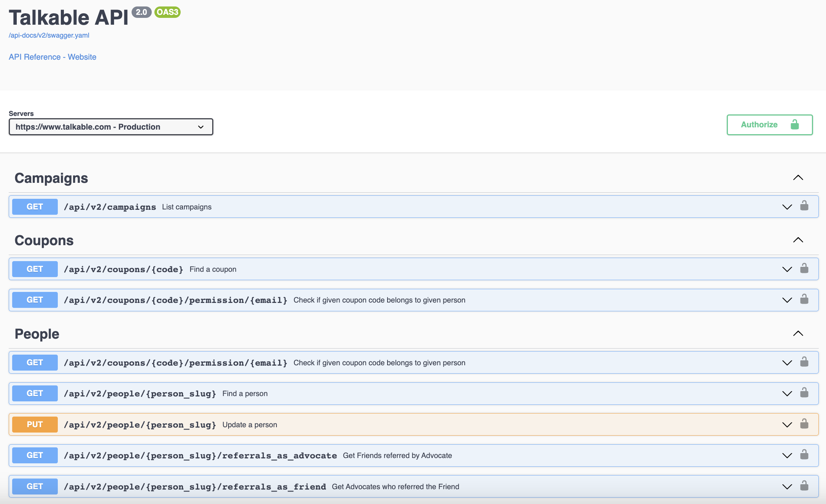Collapse the Campaigns section
Screen dimensions: 826x504
point(798,178)
